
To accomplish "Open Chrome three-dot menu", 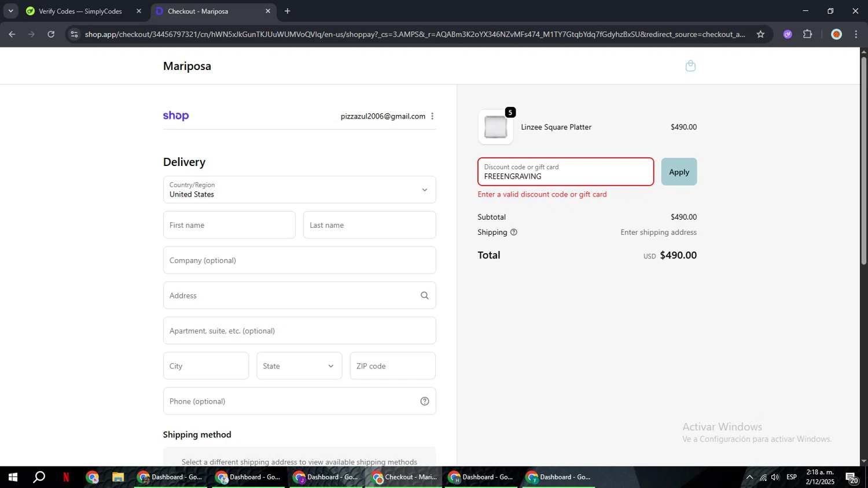I will coord(856,34).
